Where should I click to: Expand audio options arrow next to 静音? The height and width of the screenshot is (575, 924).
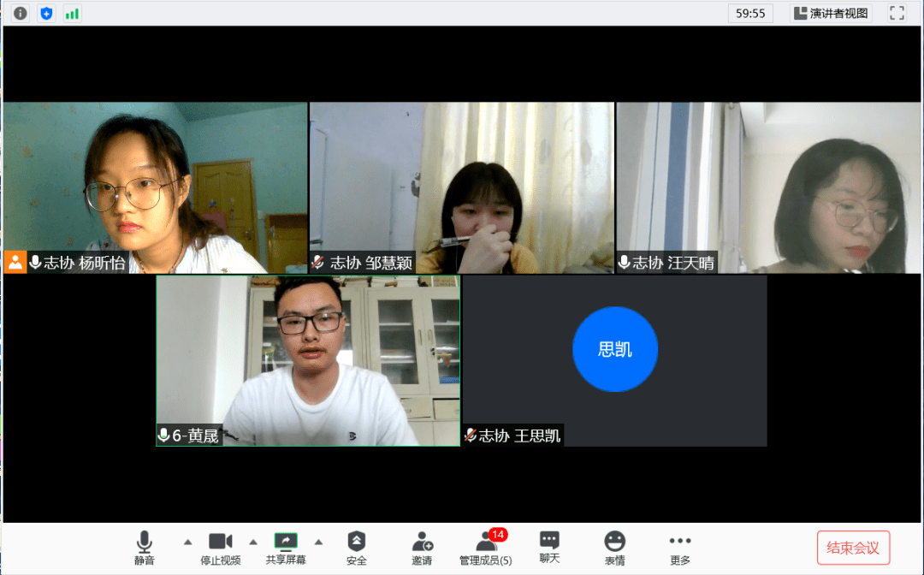[188, 542]
